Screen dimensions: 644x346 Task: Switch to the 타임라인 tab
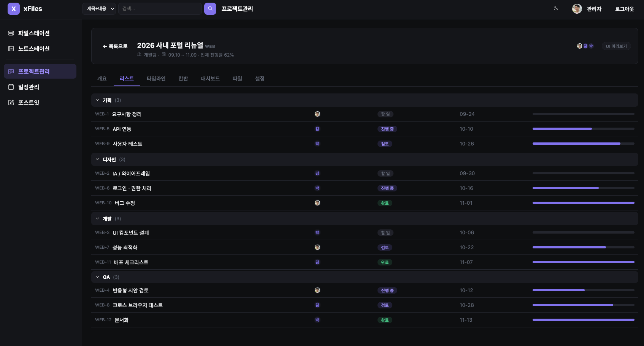156,79
